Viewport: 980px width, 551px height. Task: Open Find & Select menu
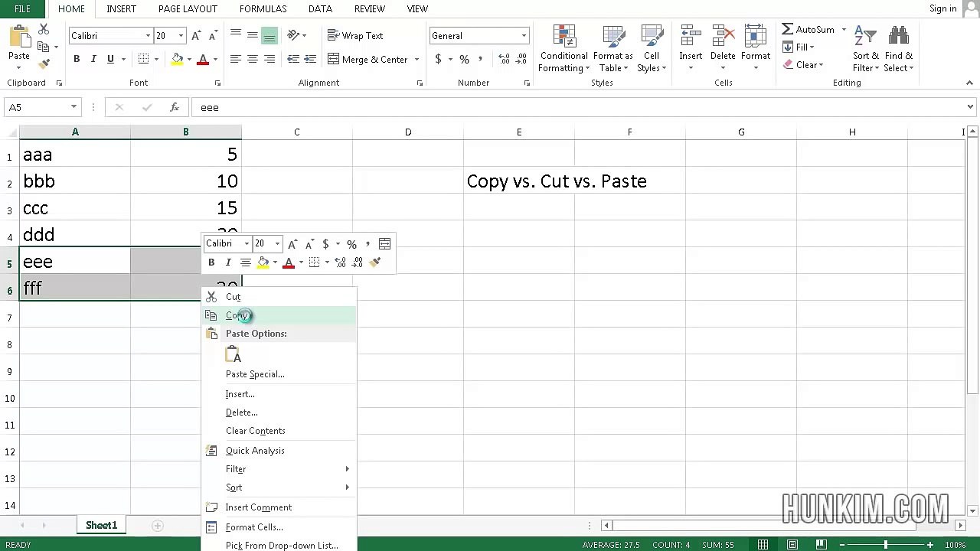point(898,49)
